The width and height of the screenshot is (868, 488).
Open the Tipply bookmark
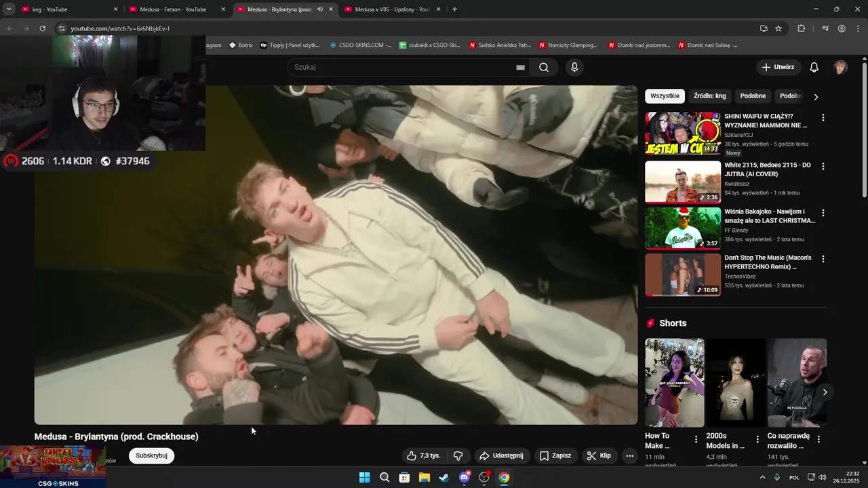coord(290,45)
